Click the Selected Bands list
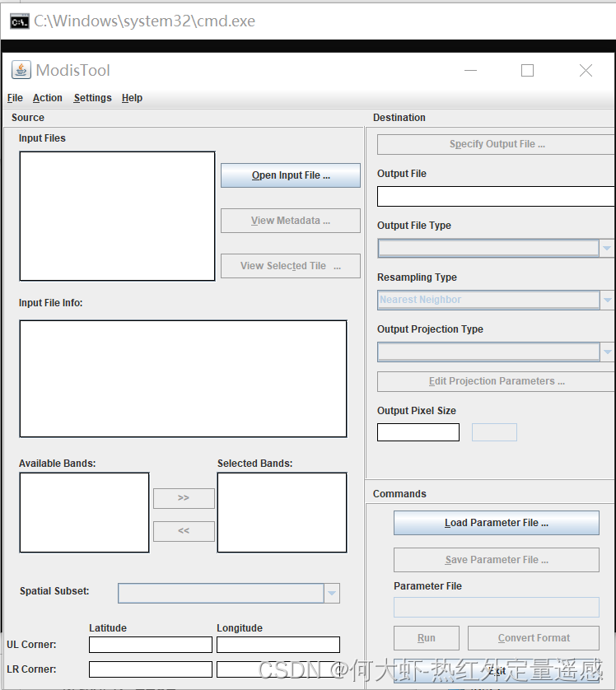 click(x=282, y=513)
